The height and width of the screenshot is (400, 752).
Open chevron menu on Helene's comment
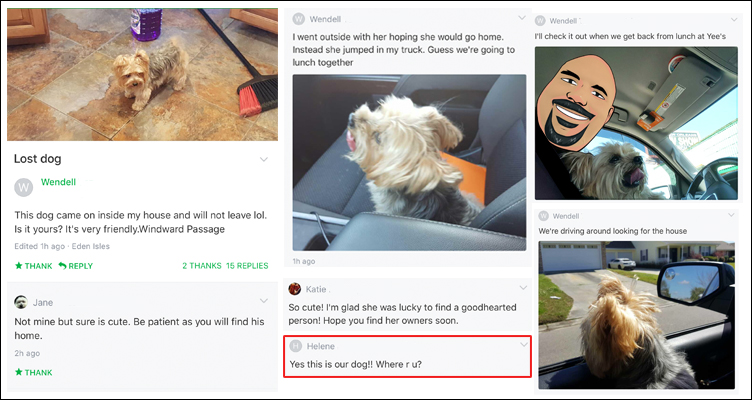[x=524, y=344]
